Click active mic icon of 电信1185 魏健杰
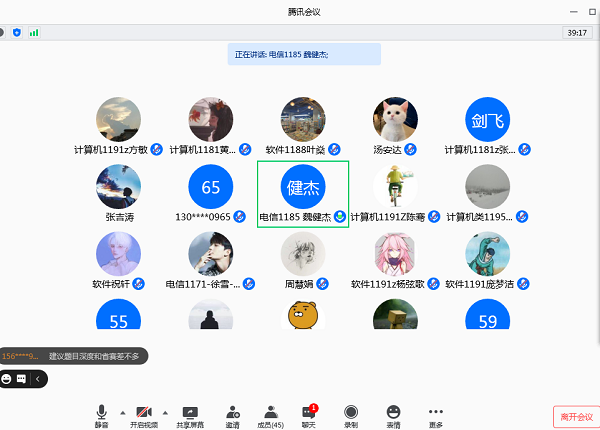Viewport: 600px width, 430px height. point(339,217)
